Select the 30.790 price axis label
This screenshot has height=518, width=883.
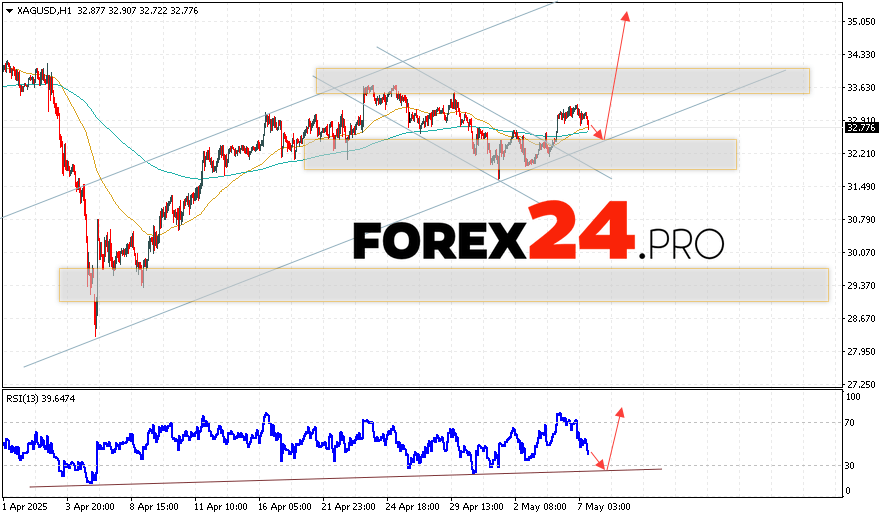tap(861, 220)
